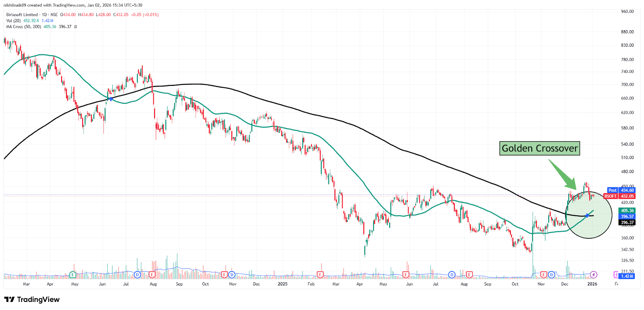Click the blue 1.42M volume label

tap(627, 276)
